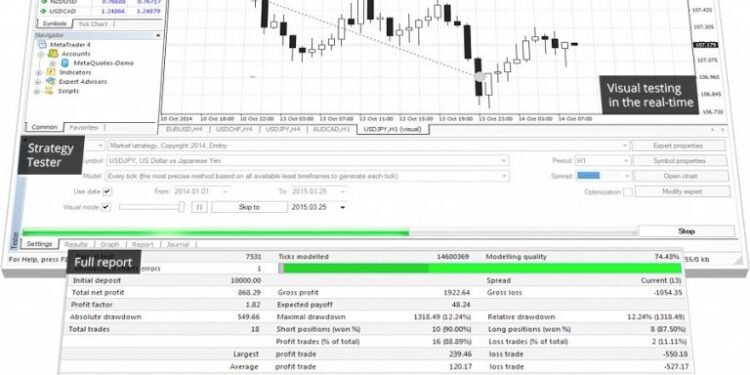Open the USDJPY symbol dropdown

click(x=504, y=161)
